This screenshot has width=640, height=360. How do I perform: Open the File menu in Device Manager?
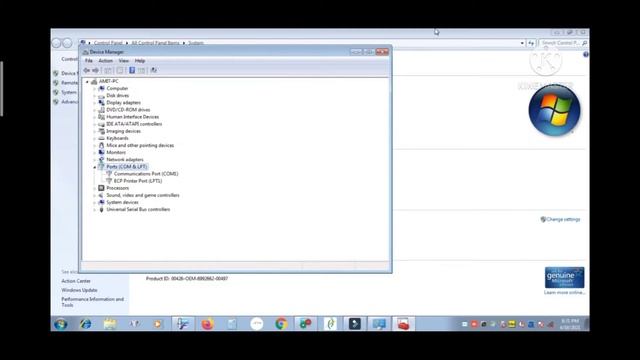(x=89, y=61)
